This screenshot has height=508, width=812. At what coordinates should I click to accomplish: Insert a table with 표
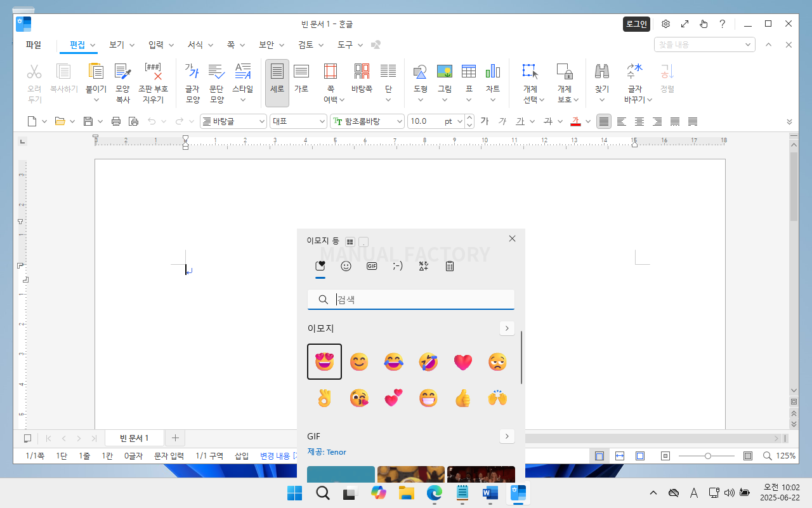pos(469,71)
